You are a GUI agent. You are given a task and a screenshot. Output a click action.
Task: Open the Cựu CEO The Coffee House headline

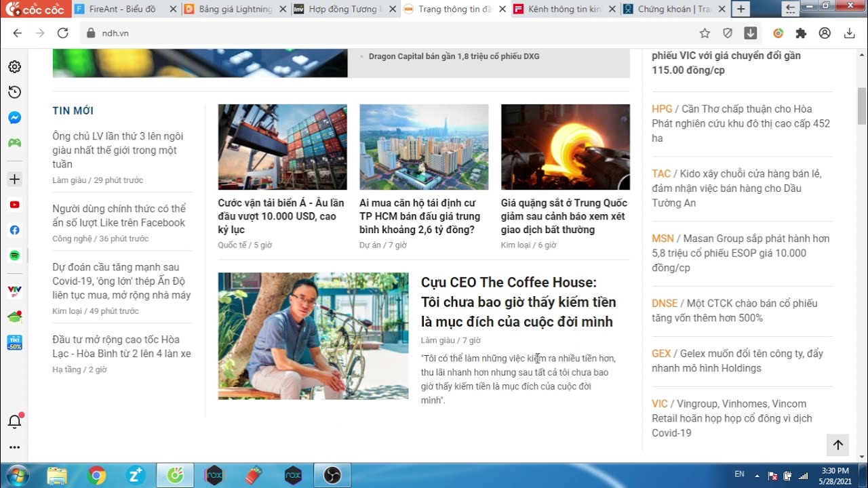point(518,302)
